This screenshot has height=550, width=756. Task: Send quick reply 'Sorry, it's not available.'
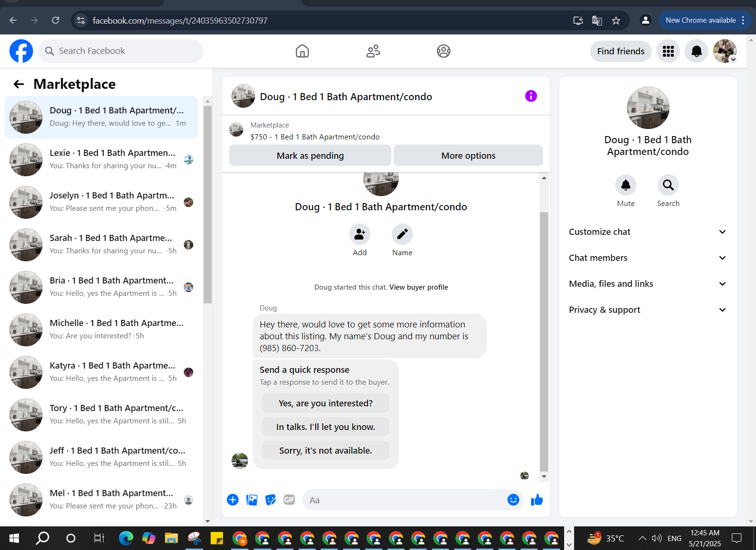click(326, 450)
